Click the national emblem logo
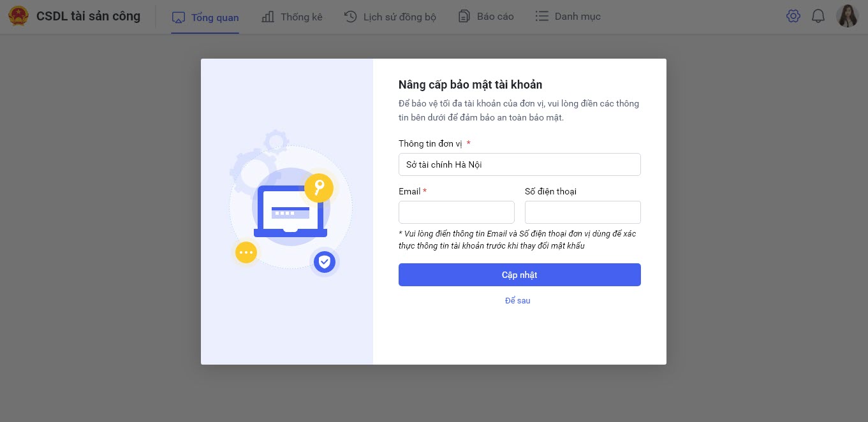 point(18,17)
